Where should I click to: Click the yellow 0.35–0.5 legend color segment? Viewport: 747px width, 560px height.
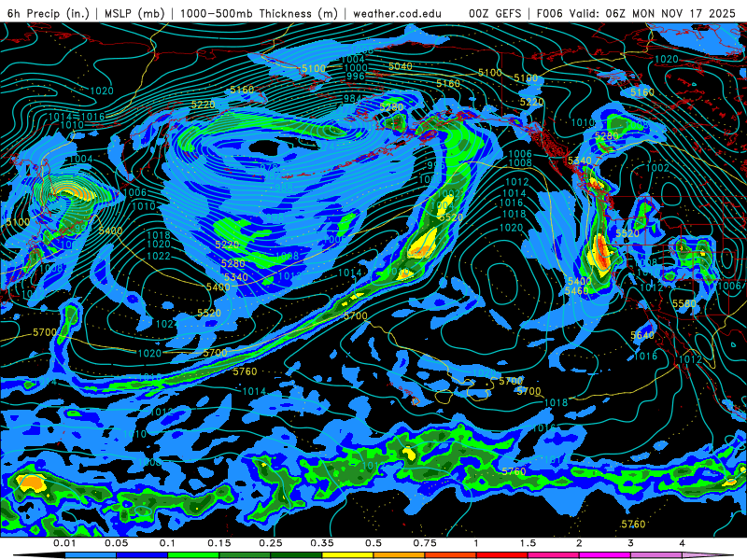point(347,555)
